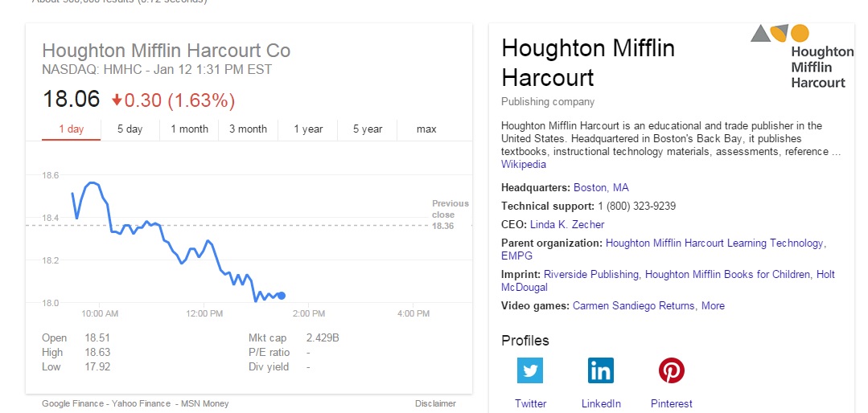
Task: Show the 3 month chart range
Action: tap(248, 129)
